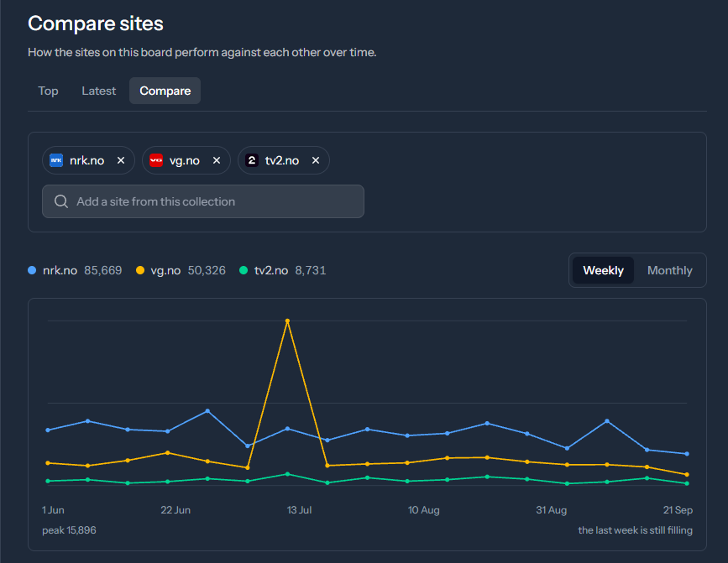Select the Compare tab
Screen dimensions: 728x563
pyautogui.click(x=165, y=91)
